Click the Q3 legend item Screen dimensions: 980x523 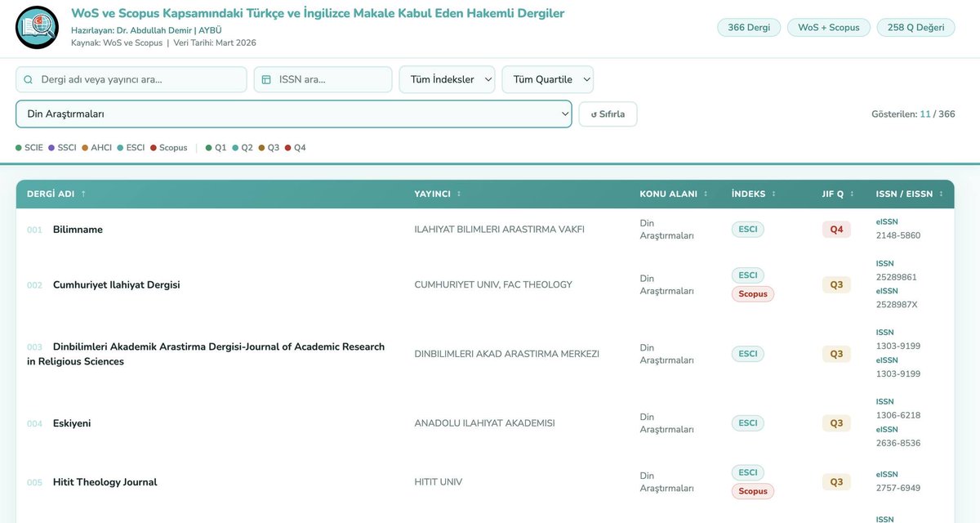pyautogui.click(x=269, y=148)
